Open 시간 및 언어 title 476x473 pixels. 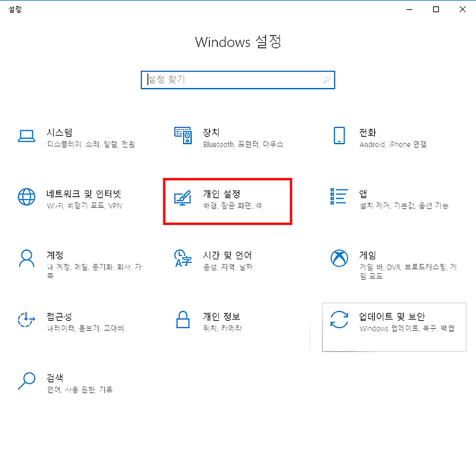pos(227,255)
